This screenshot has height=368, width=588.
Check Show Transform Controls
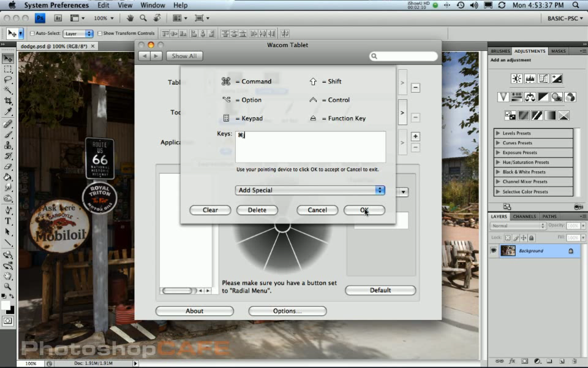(x=100, y=34)
